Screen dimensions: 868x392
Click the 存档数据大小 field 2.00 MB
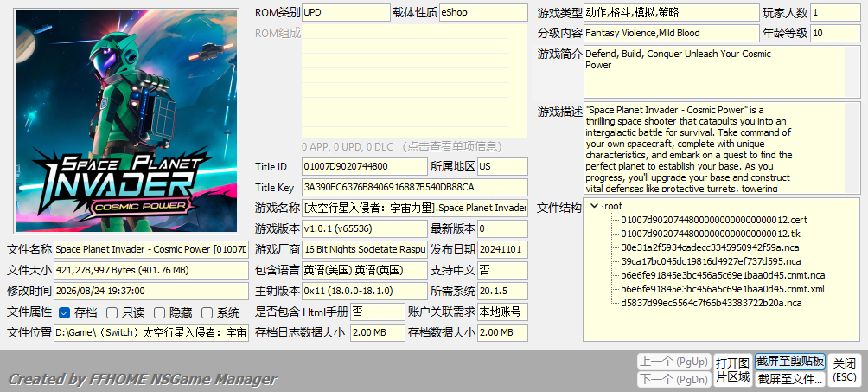[x=502, y=332]
